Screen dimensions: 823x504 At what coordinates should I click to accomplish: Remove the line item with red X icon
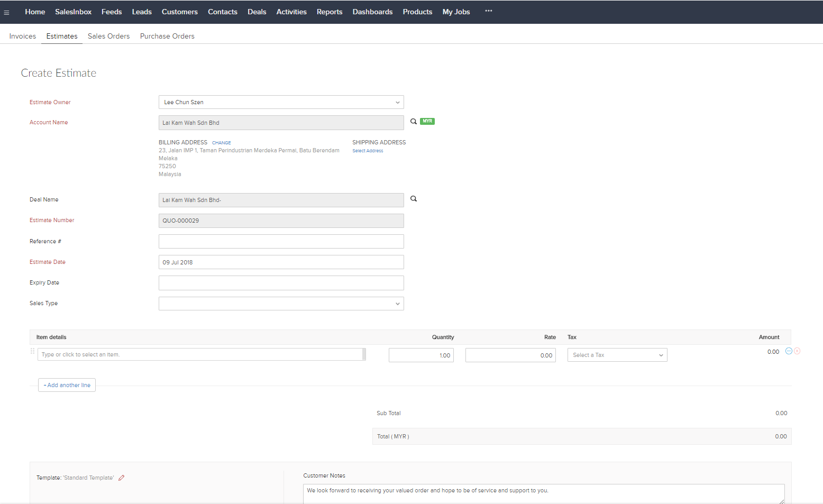tap(797, 351)
